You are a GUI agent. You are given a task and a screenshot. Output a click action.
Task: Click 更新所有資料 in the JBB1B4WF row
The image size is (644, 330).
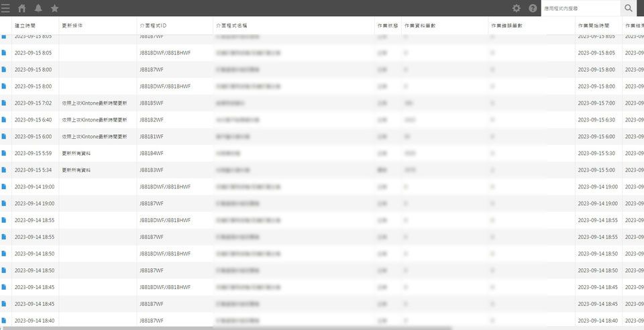tap(76, 153)
